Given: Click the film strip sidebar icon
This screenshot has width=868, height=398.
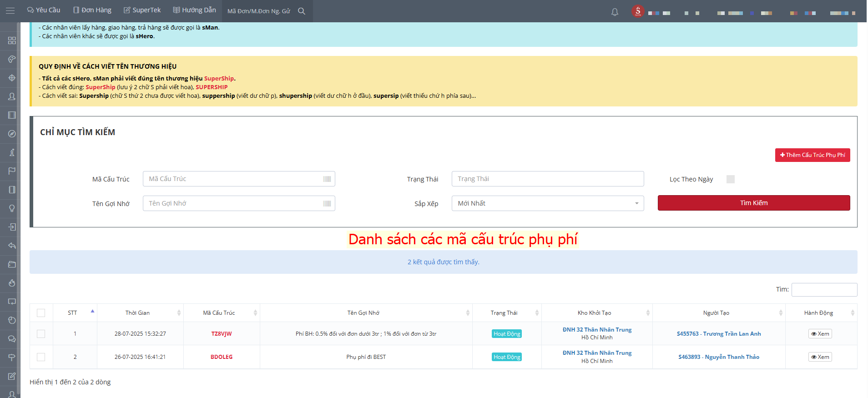Looking at the screenshot, I should pos(12,115).
